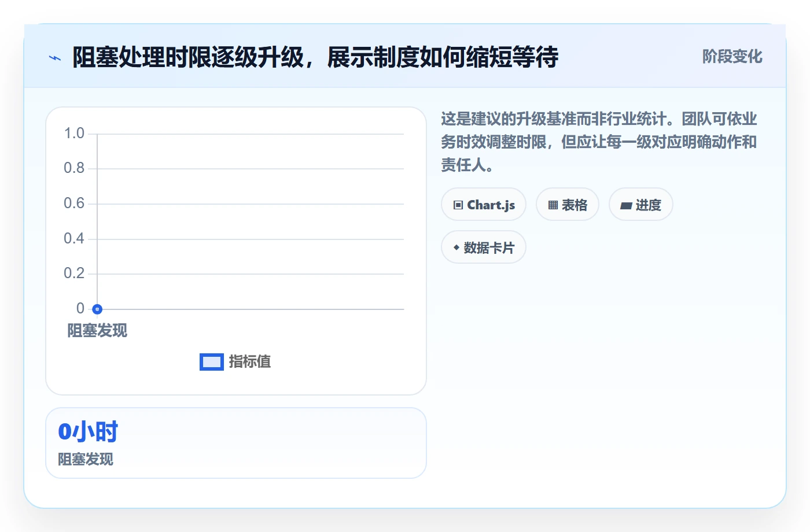The image size is (810, 532).
Task: Select the 数据卡片 tag chip
Action: tap(484, 247)
